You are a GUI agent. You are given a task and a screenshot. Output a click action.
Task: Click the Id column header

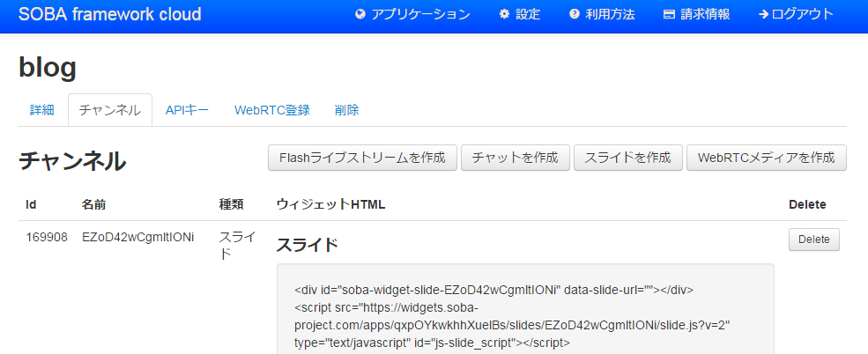[31, 204]
